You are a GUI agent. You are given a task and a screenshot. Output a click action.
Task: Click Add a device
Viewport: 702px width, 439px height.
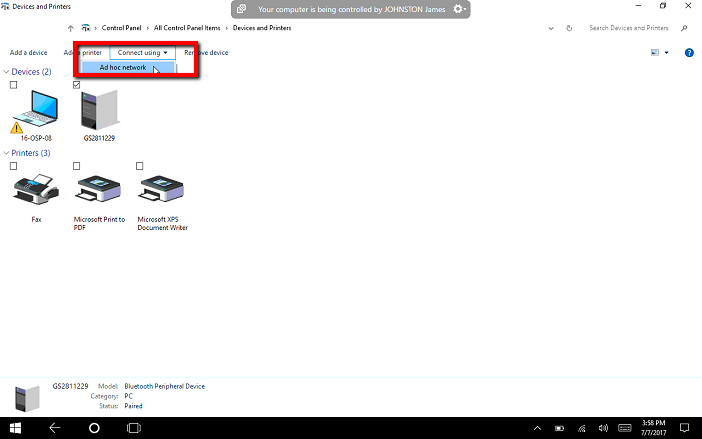28,52
